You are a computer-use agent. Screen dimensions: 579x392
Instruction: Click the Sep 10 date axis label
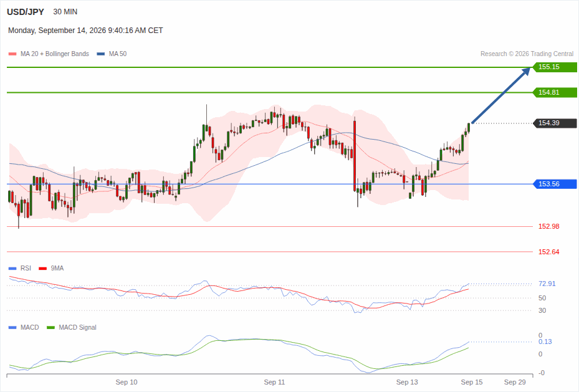pos(127,382)
